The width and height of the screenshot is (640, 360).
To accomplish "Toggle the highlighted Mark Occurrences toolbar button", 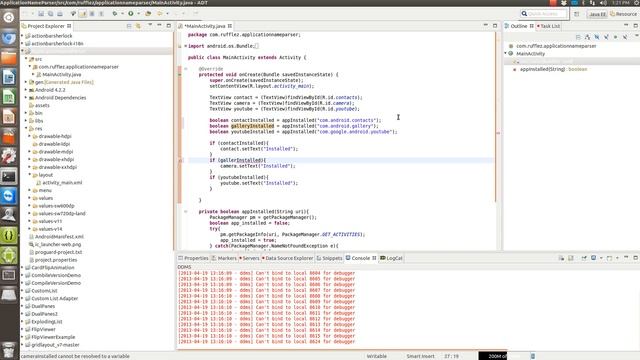I will coord(82,14).
